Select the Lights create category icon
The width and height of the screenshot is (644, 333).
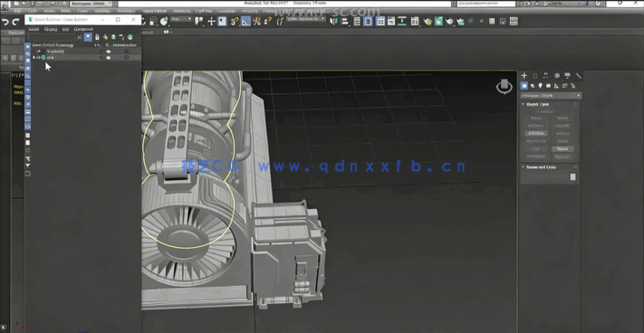tap(541, 86)
